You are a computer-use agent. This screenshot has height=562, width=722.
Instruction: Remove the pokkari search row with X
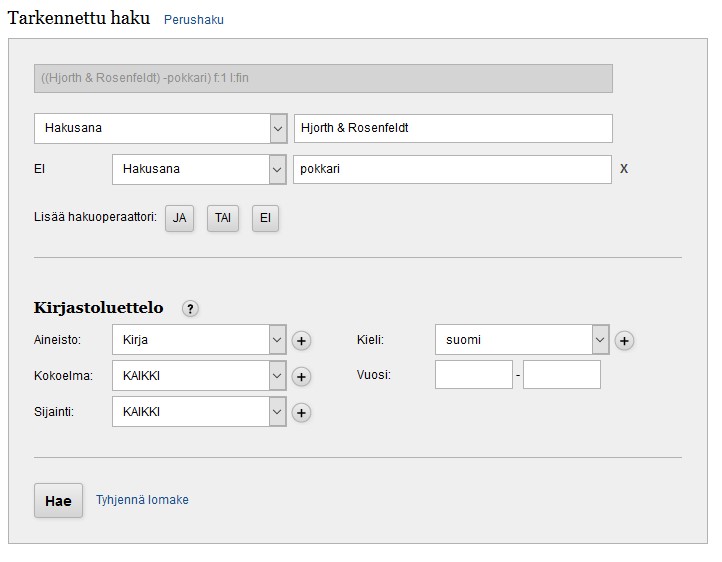coord(624,169)
